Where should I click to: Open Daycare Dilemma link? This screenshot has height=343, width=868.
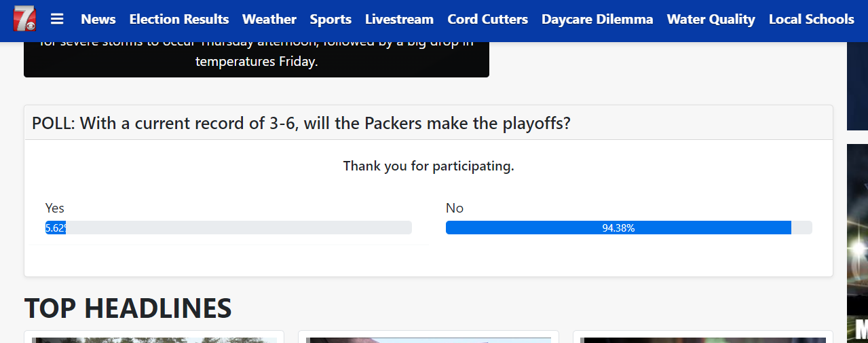(x=597, y=19)
